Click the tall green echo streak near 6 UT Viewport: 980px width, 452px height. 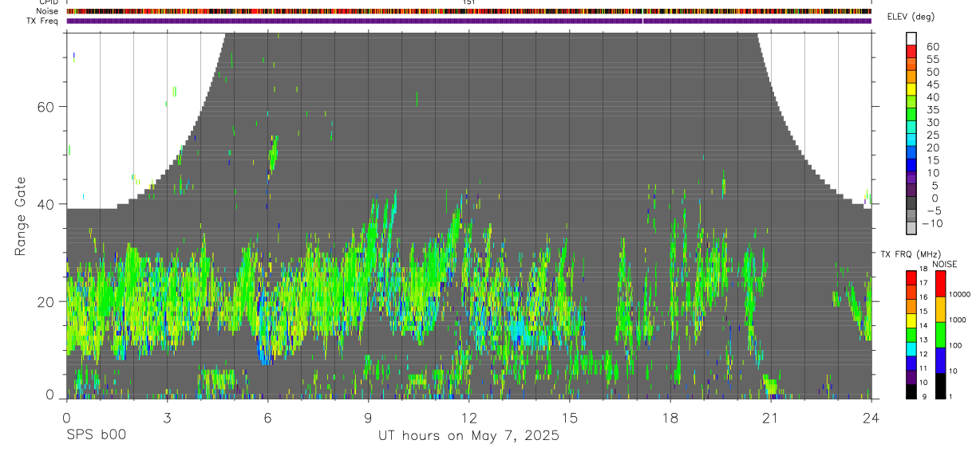click(x=273, y=153)
